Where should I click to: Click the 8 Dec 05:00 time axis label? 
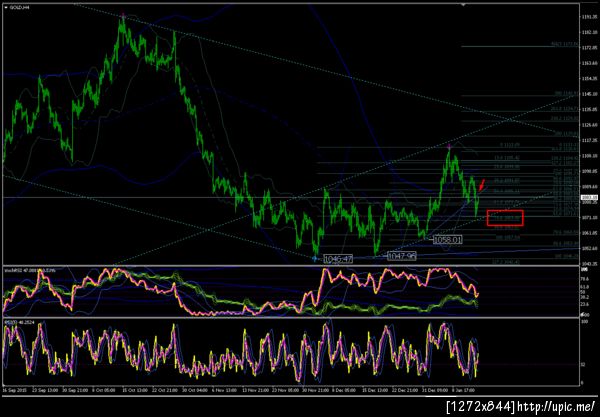pos(344,390)
